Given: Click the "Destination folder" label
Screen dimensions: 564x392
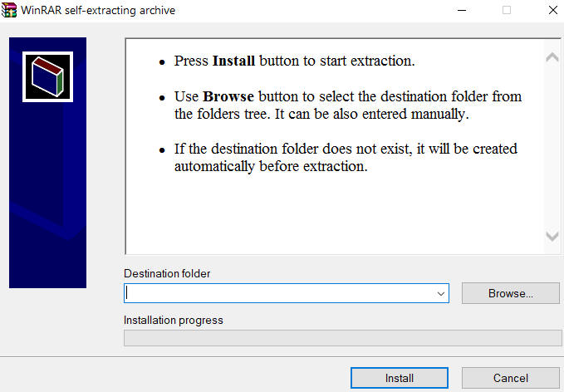Looking at the screenshot, I should 167,273.
